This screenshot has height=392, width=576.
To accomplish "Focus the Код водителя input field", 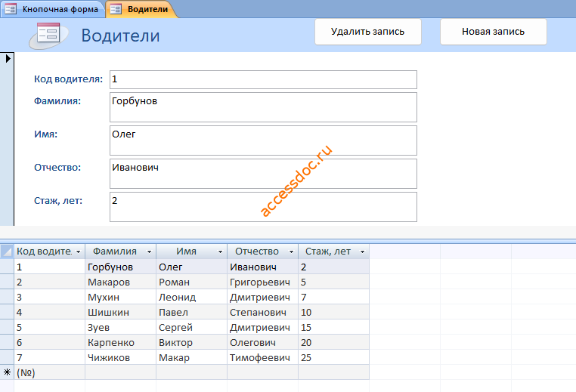I will (x=263, y=79).
